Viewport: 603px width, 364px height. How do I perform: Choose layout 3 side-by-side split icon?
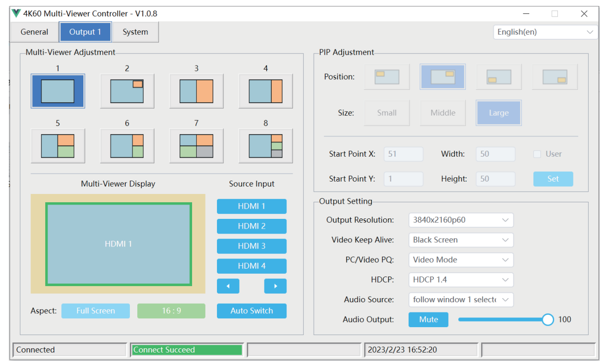tap(196, 91)
